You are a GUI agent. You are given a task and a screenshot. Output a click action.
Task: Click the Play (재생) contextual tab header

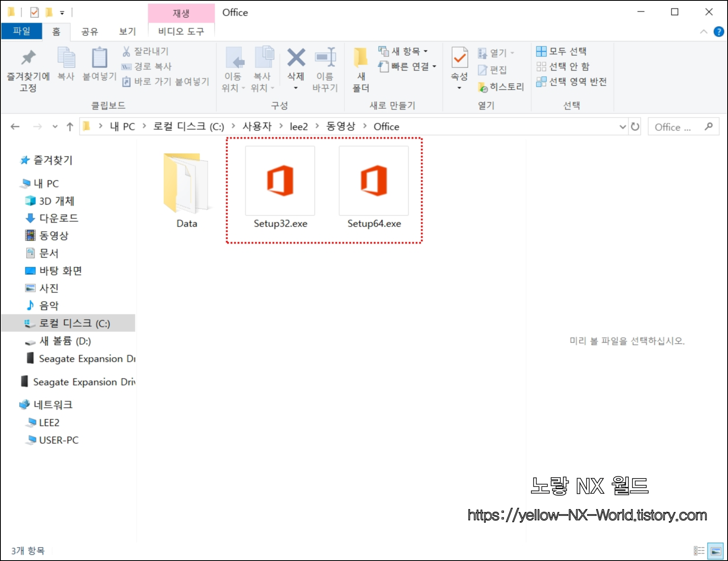click(181, 13)
